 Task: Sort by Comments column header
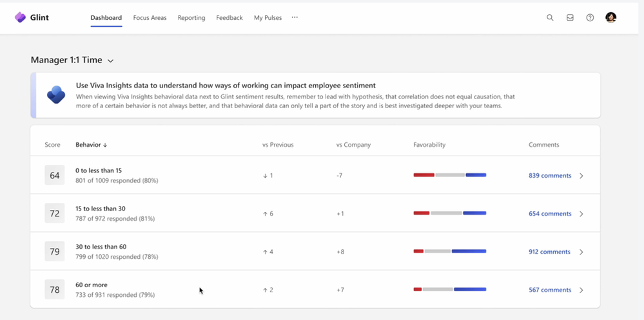coord(544,145)
